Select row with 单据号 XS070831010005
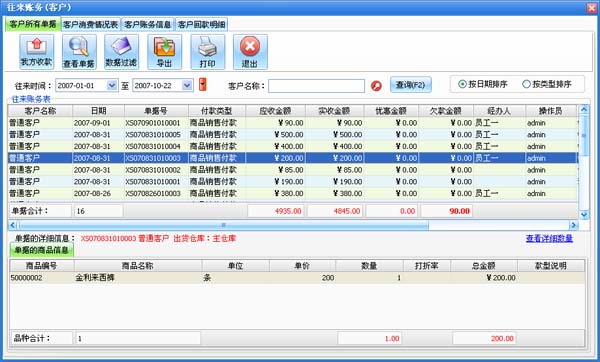Image resolution: width=600 pixels, height=362 pixels. pos(293,135)
